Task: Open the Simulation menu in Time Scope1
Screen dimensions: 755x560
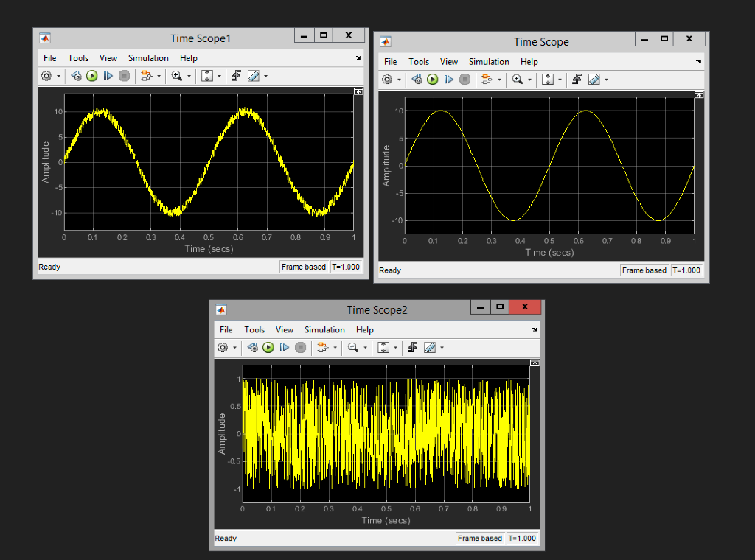Action: tap(148, 58)
